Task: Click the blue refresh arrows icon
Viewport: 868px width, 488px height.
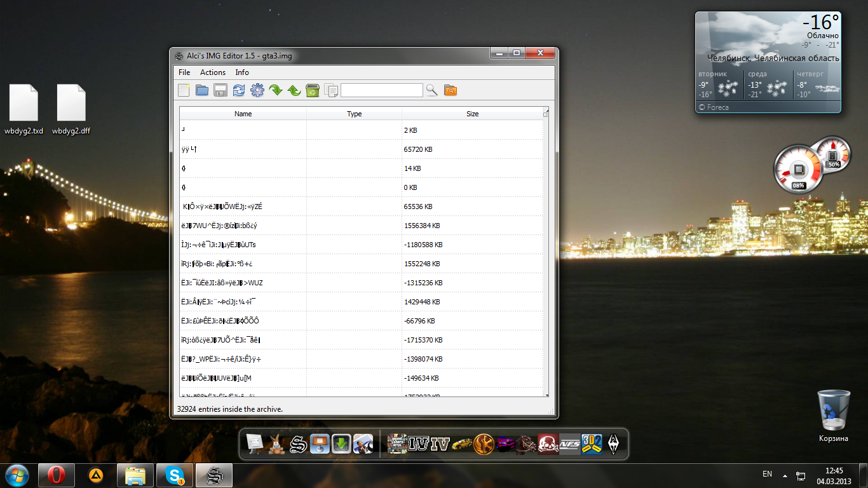Action: pos(239,90)
